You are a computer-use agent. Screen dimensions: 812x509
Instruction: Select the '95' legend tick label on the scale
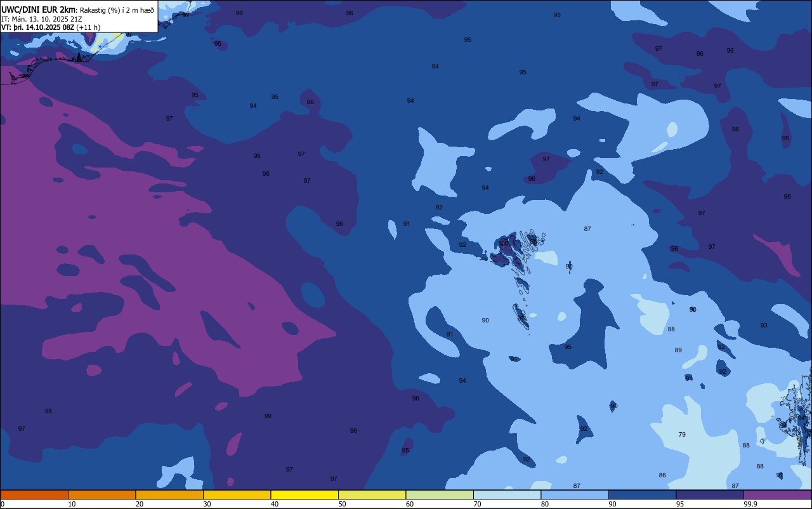[x=679, y=504]
